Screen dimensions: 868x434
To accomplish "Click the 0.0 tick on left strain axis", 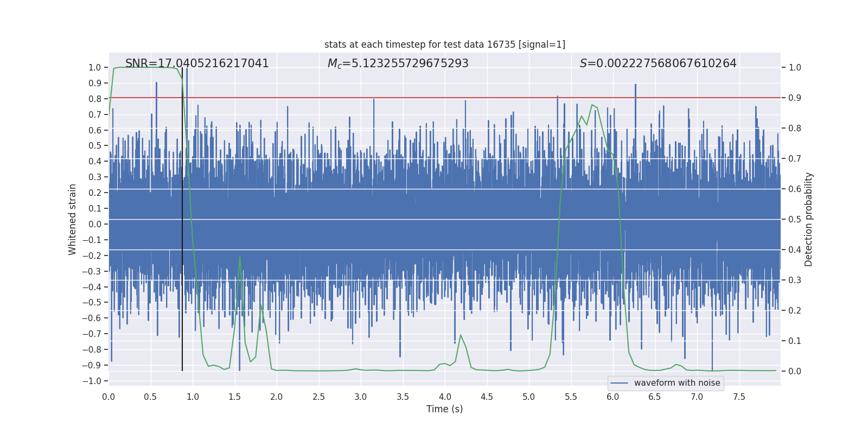I will (94, 224).
